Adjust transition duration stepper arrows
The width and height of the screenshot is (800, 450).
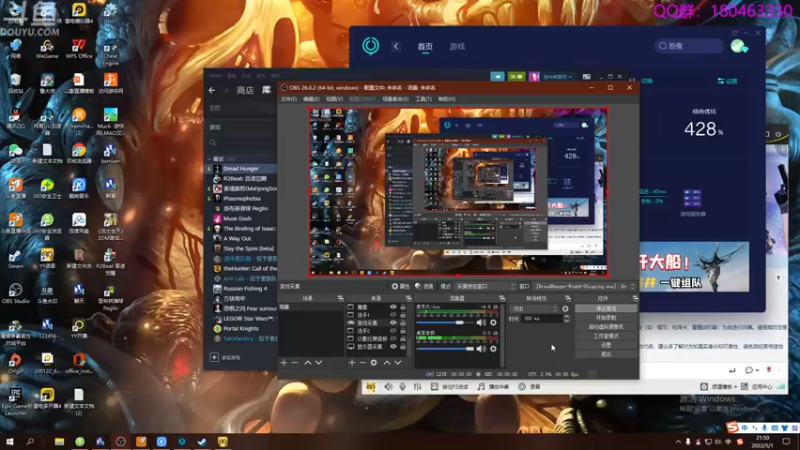(566, 318)
